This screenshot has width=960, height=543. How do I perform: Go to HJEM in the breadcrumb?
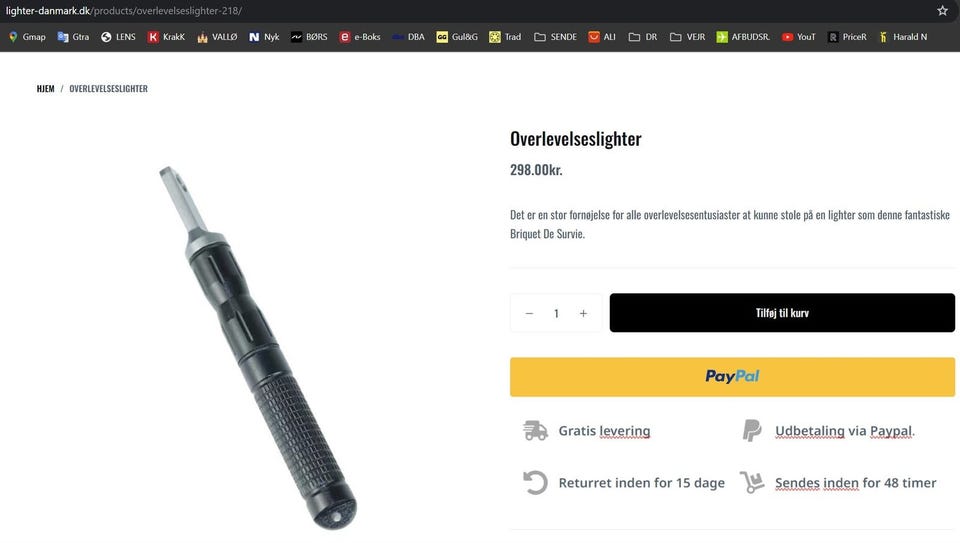pos(45,88)
